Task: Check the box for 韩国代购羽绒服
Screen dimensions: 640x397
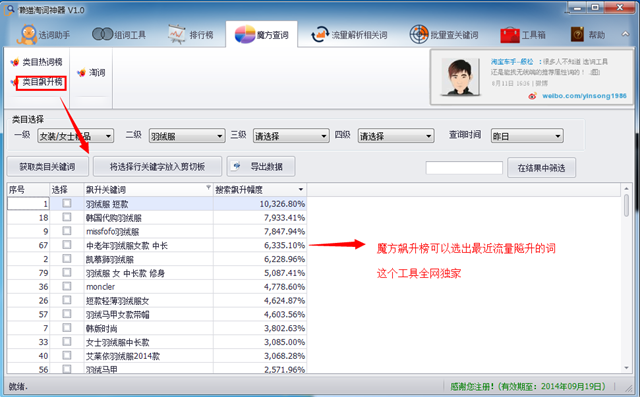Action: coord(67,217)
